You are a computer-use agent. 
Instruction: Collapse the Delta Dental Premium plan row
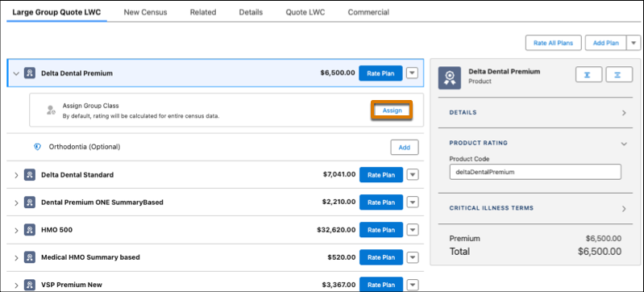16,73
